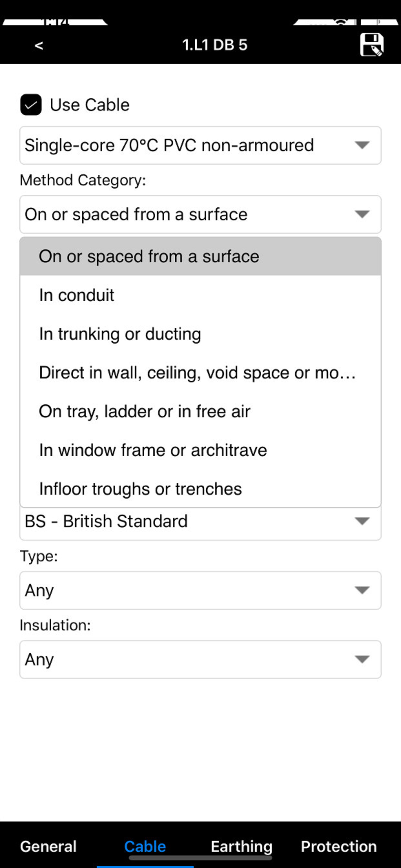Expand the Insulation dropdown
Image resolution: width=401 pixels, height=868 pixels.
point(200,659)
